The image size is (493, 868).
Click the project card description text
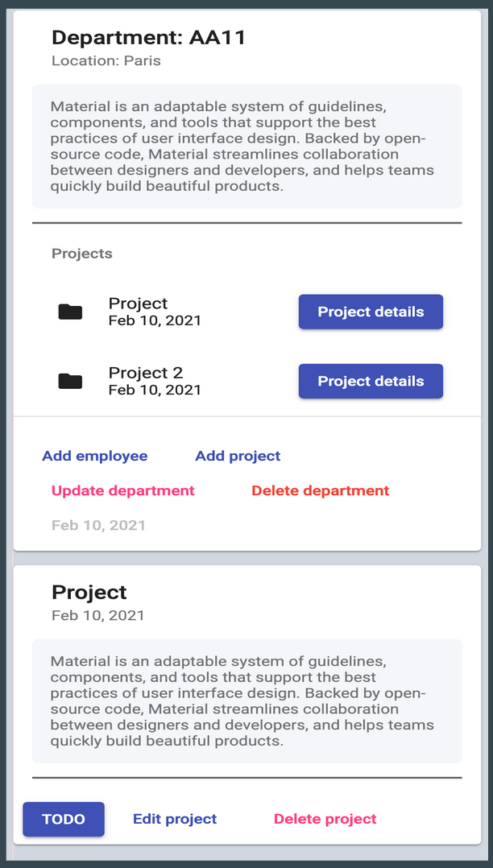tap(246, 701)
